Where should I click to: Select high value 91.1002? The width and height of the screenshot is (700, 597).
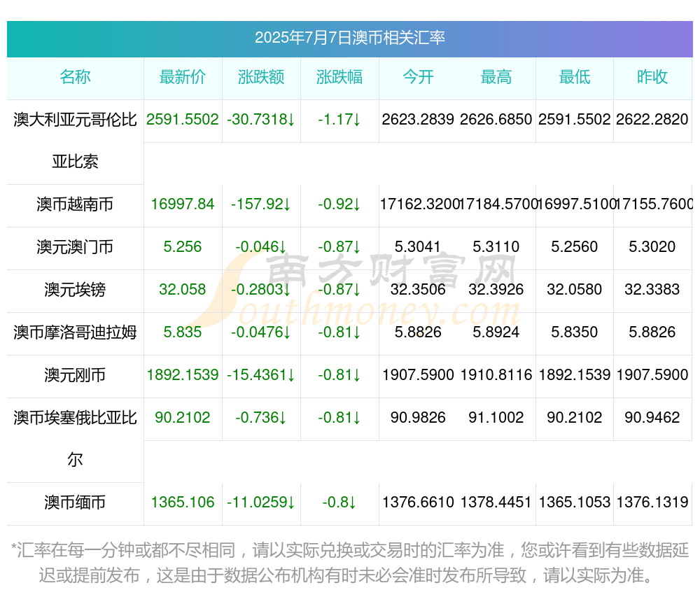tap(496, 417)
